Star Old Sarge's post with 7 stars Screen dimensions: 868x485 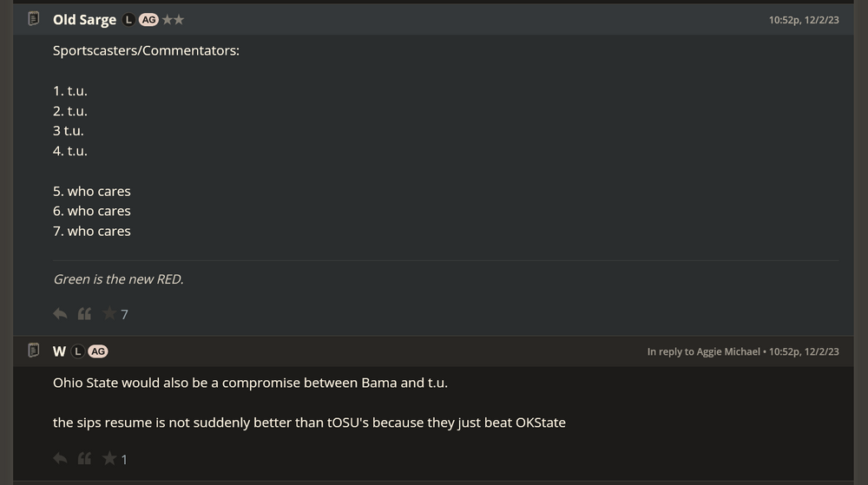click(108, 314)
